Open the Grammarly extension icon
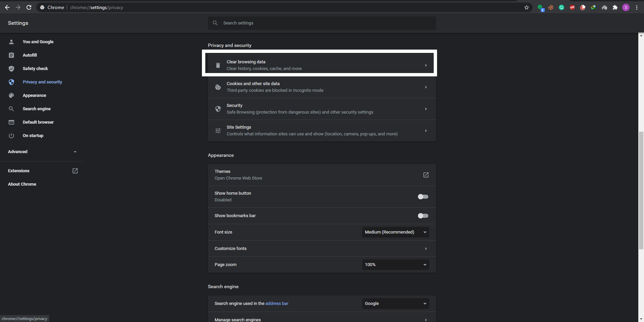 [x=561, y=7]
